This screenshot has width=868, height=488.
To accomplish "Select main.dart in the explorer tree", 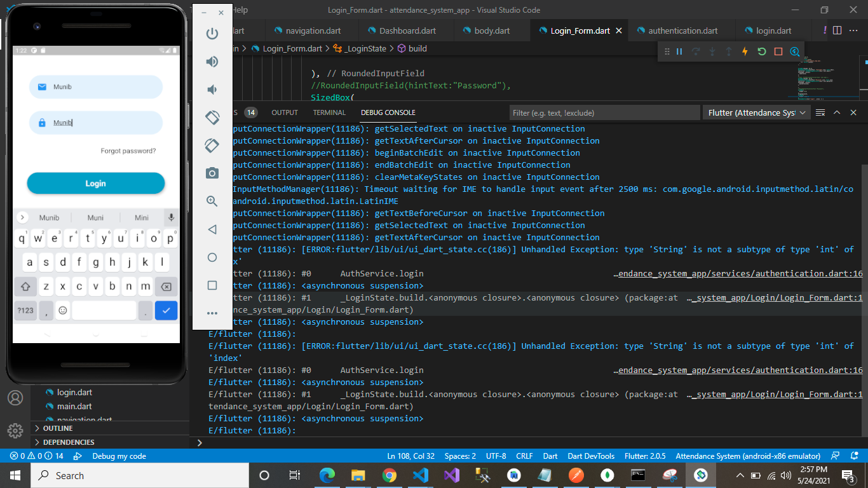I will [x=74, y=406].
